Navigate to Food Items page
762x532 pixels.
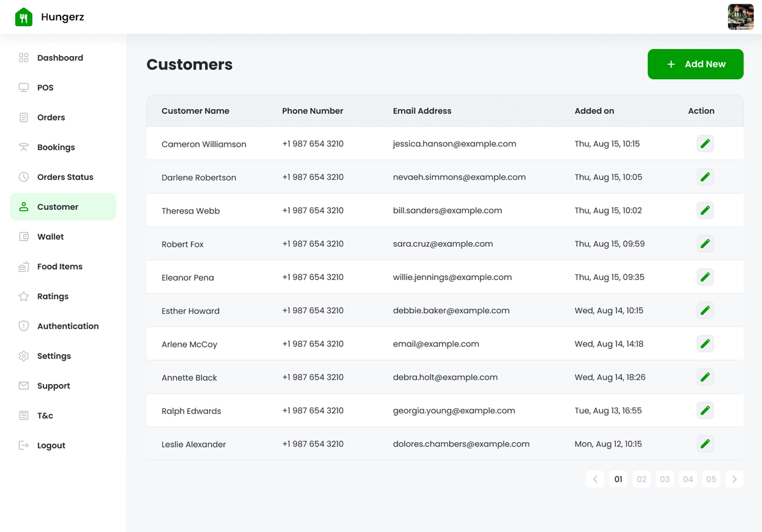[59, 267]
